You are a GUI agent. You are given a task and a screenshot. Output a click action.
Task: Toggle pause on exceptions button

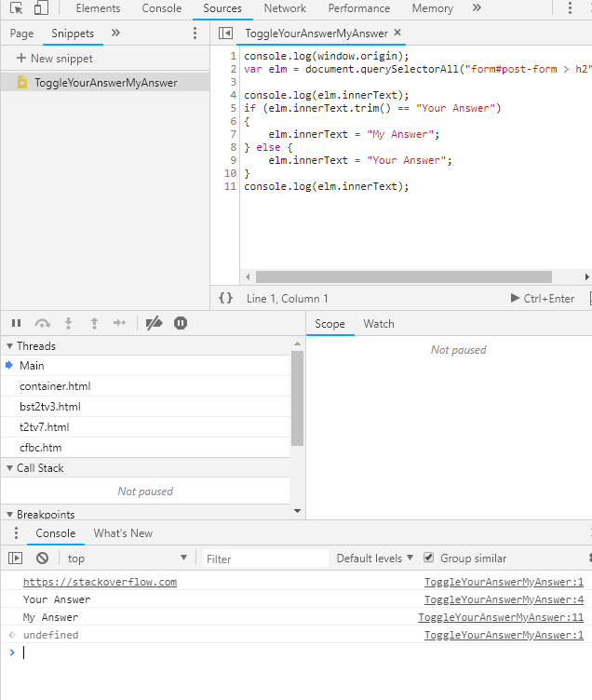click(181, 323)
